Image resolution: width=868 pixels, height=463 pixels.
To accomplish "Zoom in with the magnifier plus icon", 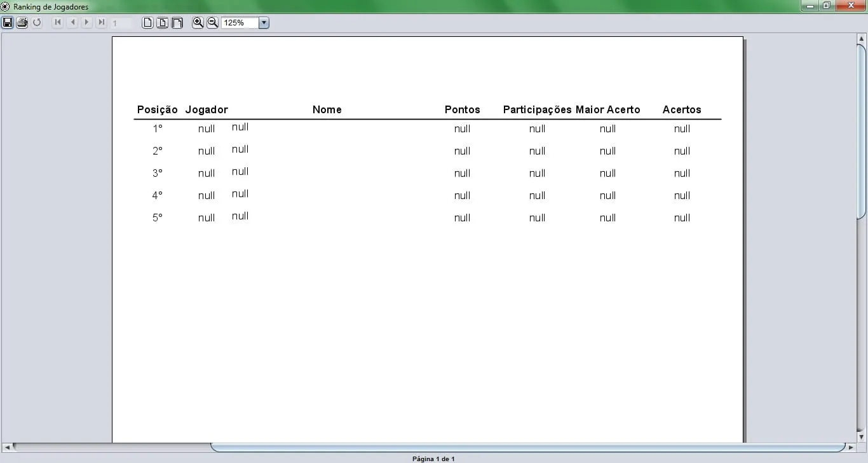I will [x=198, y=23].
